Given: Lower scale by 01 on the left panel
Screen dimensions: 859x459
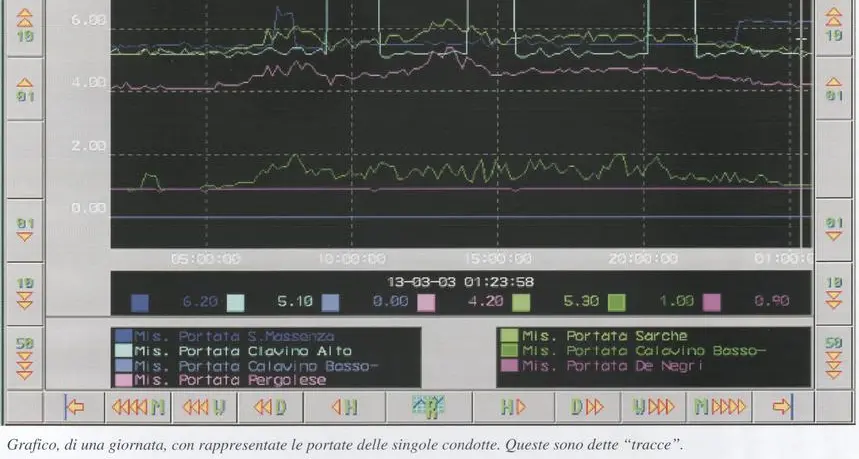Looking at the screenshot, I should pos(25,229).
